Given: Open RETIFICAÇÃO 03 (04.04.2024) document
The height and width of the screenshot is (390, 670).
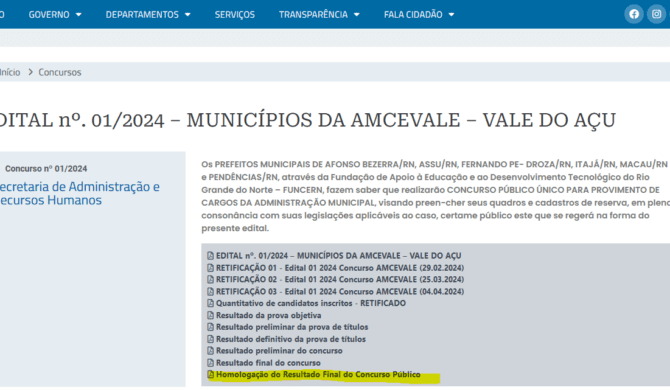Looking at the screenshot, I should [x=340, y=291].
